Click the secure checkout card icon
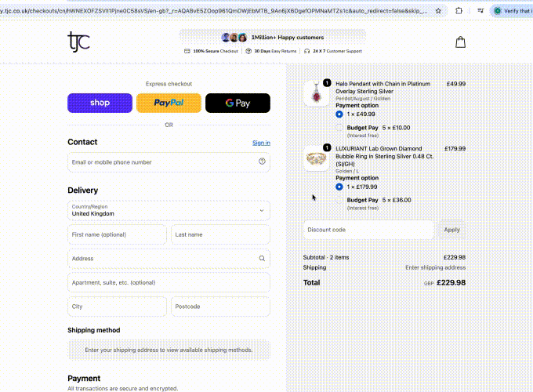Viewport: 533px width, 392px height. coord(187,51)
